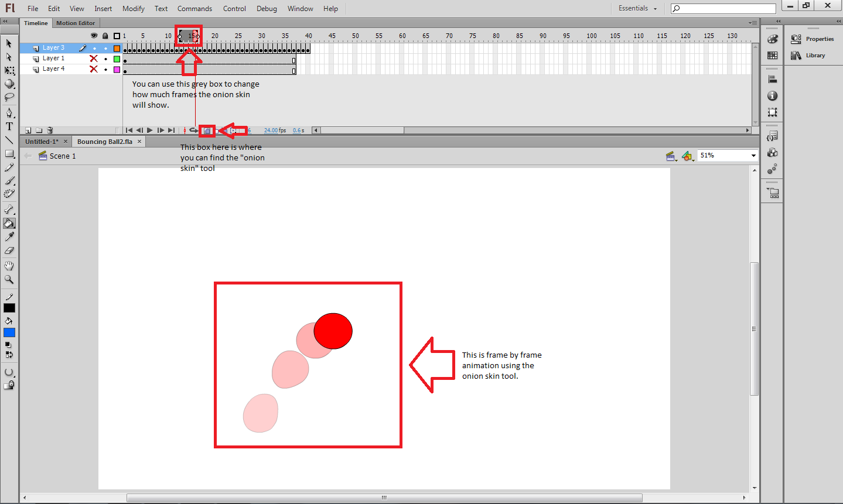The width and height of the screenshot is (843, 504).
Task: Select the Selection tool
Action: click(x=9, y=43)
